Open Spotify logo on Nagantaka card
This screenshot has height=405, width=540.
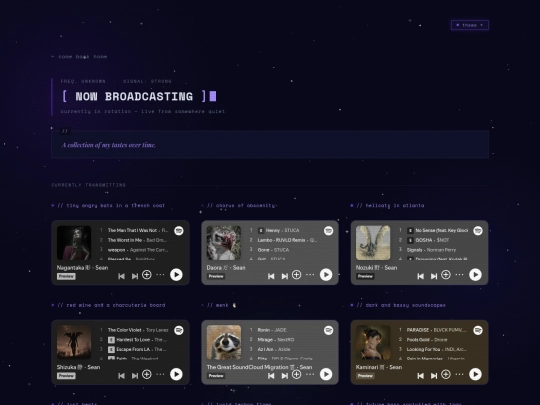pyautogui.click(x=179, y=231)
